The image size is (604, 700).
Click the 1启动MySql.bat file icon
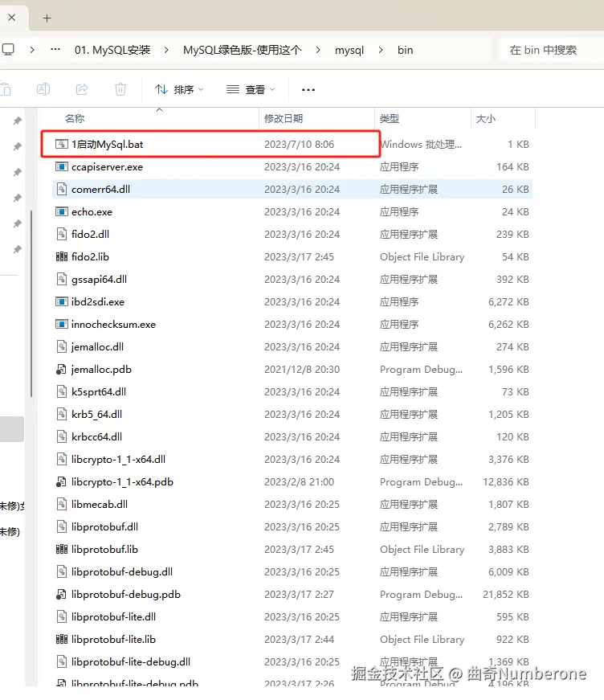click(x=62, y=144)
